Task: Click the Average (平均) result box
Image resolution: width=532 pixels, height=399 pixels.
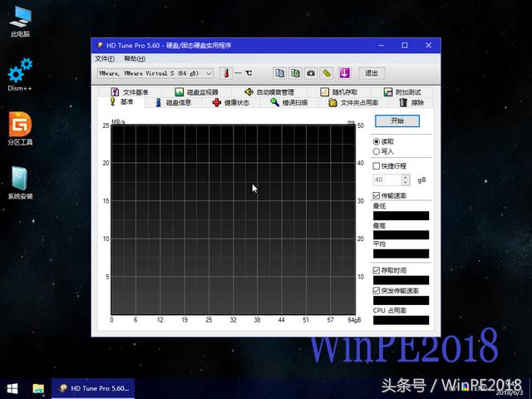Action: [401, 254]
